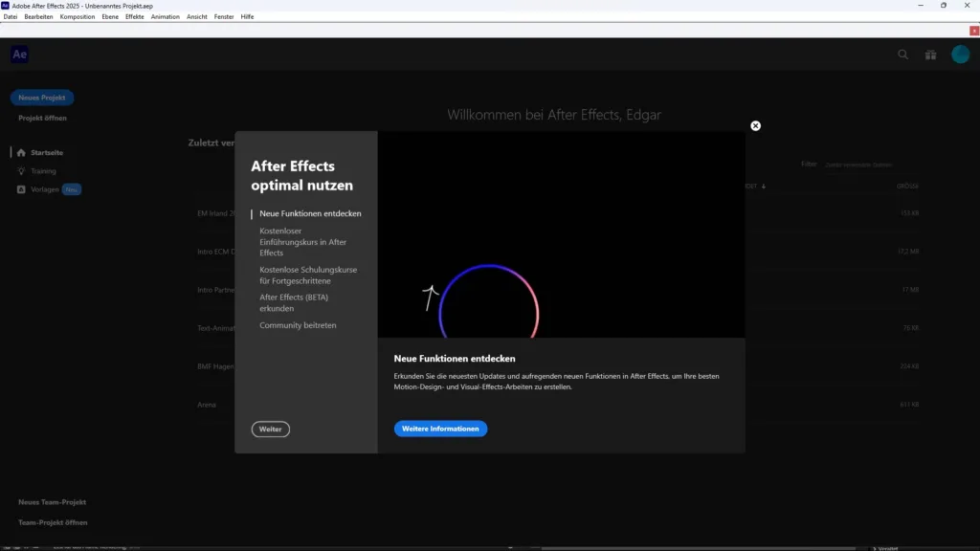
Task: Select Kostenlose Schulungskurse für Fortgeschrittene
Action: point(308,275)
